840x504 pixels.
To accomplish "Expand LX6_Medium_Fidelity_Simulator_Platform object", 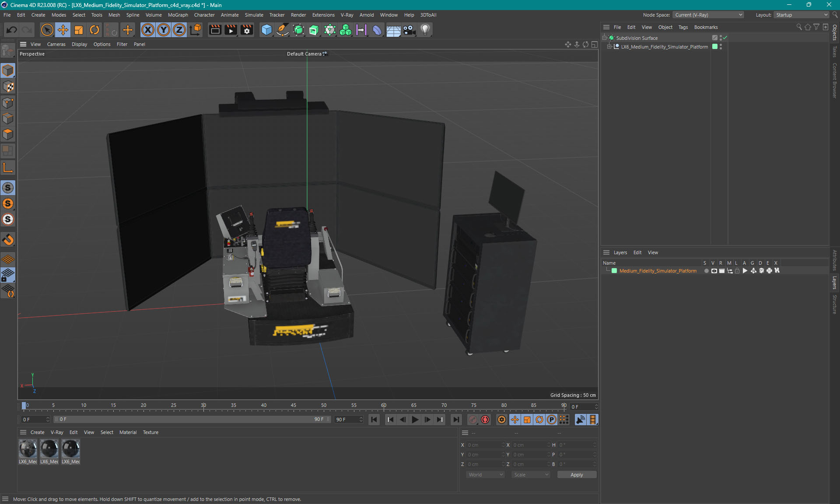I will pos(609,47).
